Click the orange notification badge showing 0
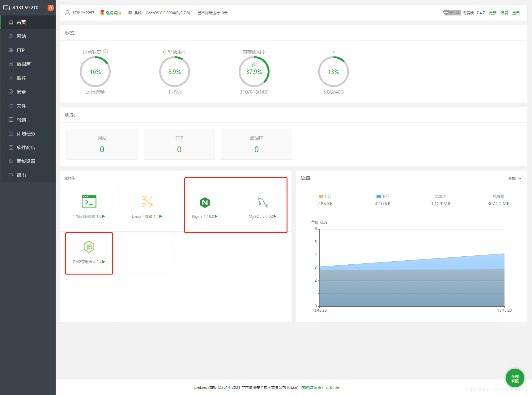The image size is (532, 395). (51, 8)
